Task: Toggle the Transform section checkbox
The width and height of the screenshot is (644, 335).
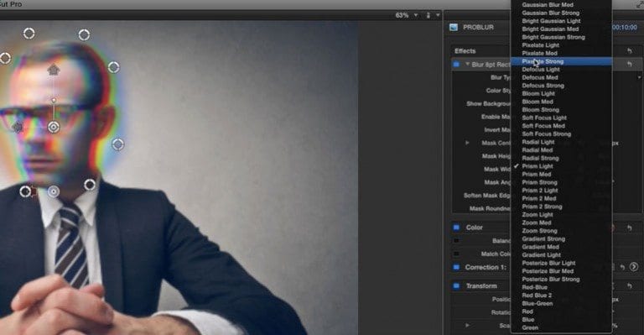Action: 456,285
